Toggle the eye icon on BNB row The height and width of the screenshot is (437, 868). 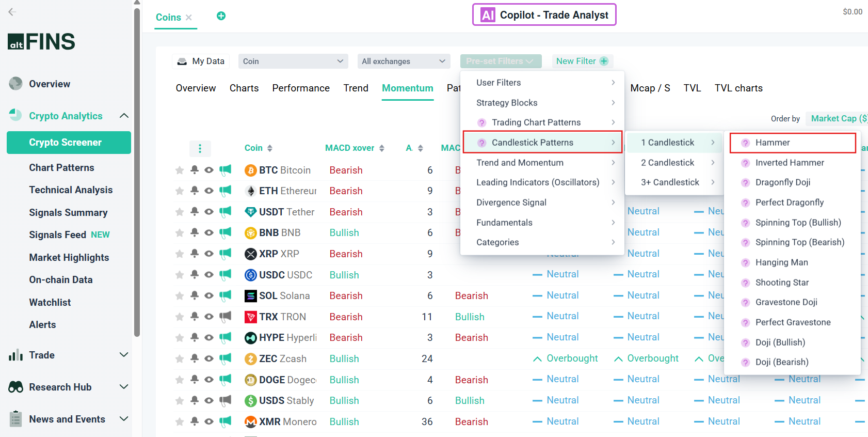pyautogui.click(x=209, y=233)
